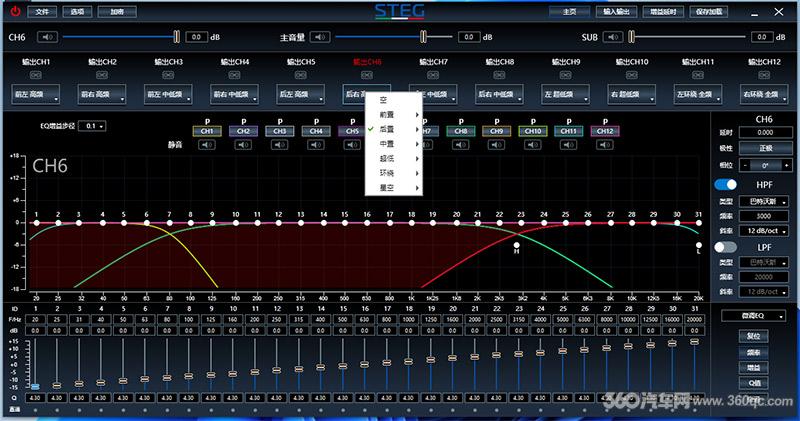Toggle the CH10 channel selector button
Screen dimensions: 800x421
pyautogui.click(x=533, y=131)
